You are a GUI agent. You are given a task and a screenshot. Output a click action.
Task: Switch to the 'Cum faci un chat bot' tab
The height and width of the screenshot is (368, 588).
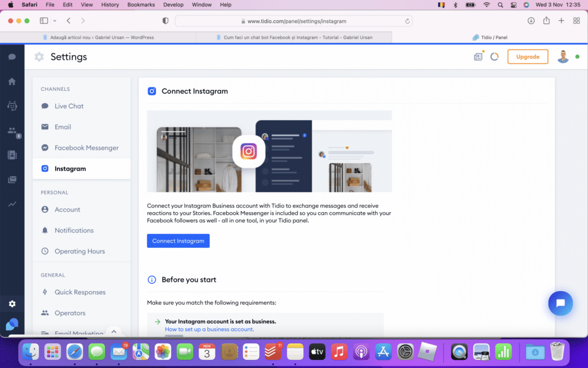(294, 37)
